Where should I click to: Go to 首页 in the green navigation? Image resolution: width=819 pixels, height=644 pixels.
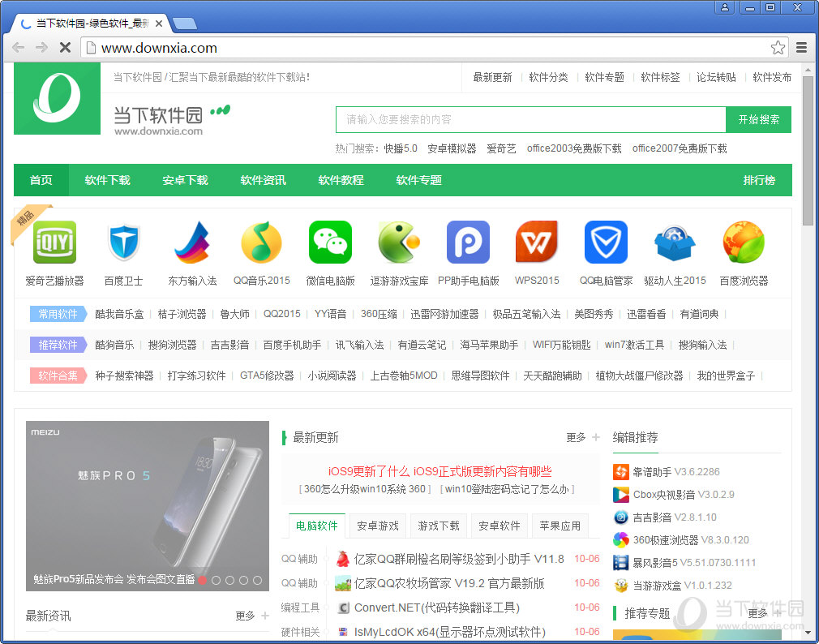pos(41,180)
